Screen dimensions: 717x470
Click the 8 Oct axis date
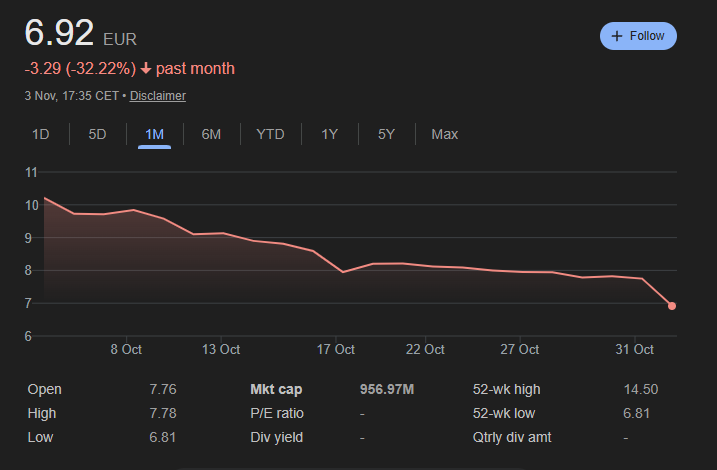point(126,349)
